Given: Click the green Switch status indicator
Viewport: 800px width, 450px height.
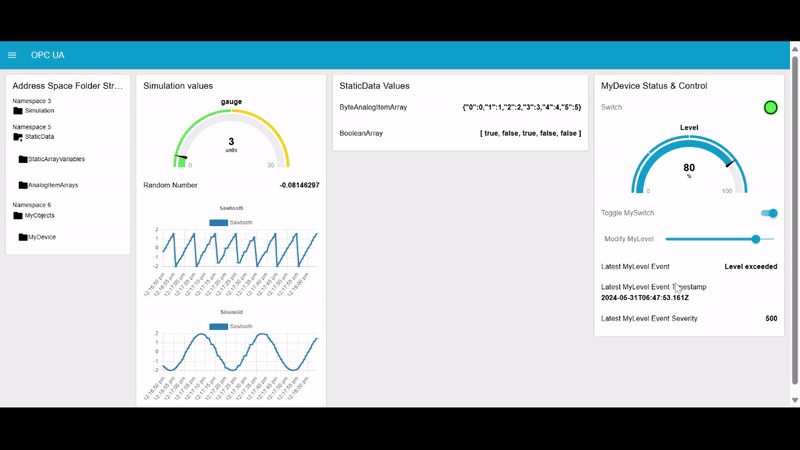Looking at the screenshot, I should point(770,107).
